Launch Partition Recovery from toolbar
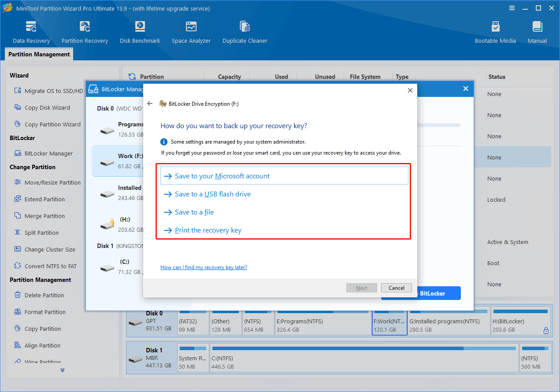The image size is (560, 392). (85, 32)
